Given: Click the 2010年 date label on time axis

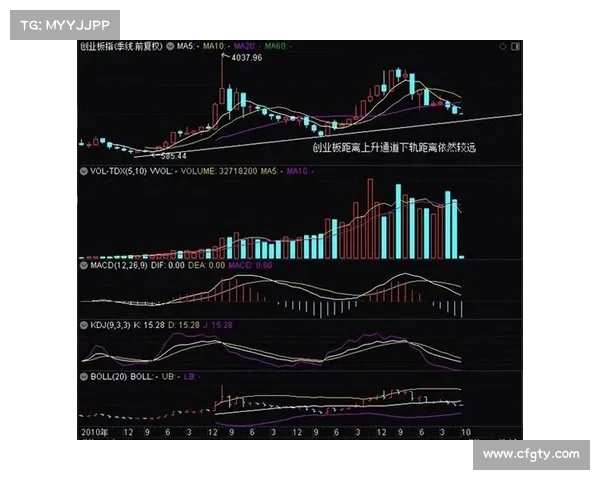Looking at the screenshot, I should pyautogui.click(x=94, y=432).
